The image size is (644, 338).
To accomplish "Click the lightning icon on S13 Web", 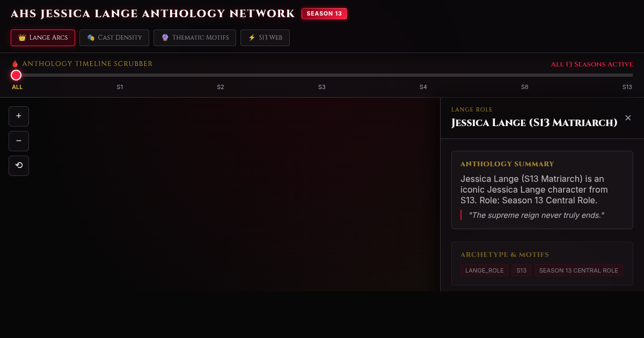I will [x=252, y=38].
